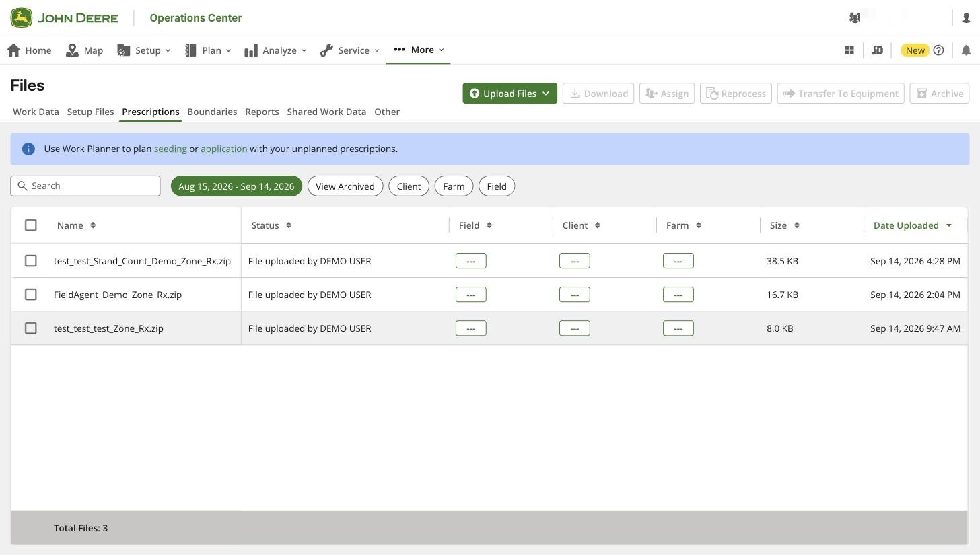Click the Archive button
This screenshot has height=555, width=980.
click(940, 94)
